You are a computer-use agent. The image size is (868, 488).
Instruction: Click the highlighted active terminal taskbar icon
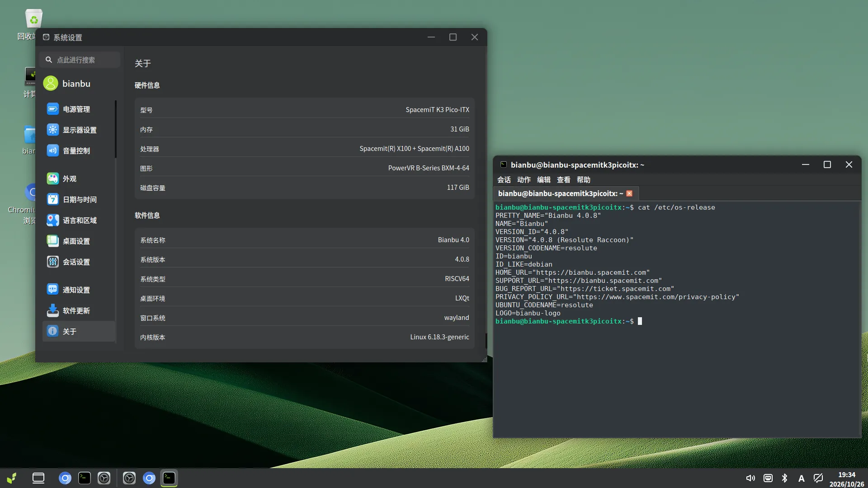click(x=169, y=478)
